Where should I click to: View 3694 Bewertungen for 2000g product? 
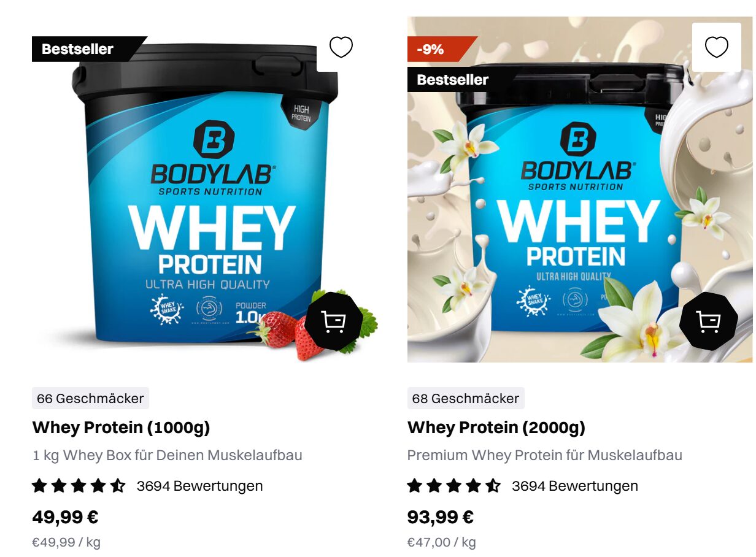click(x=575, y=486)
